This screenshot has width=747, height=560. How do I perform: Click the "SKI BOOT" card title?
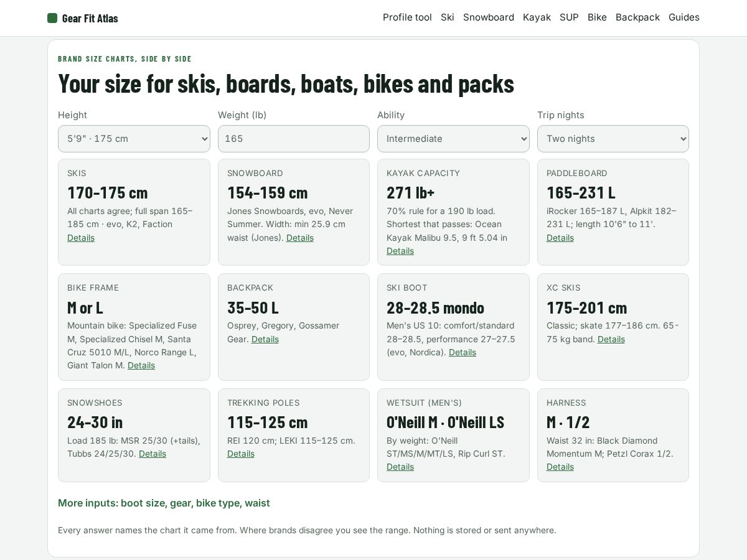point(407,287)
